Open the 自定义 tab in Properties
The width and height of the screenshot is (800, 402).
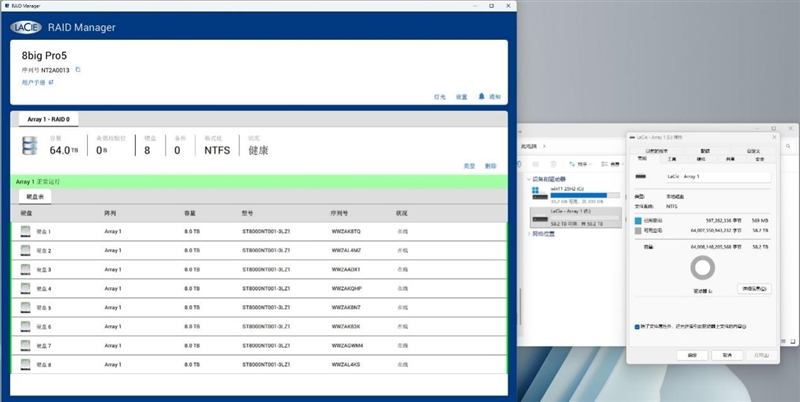pyautogui.click(x=753, y=151)
